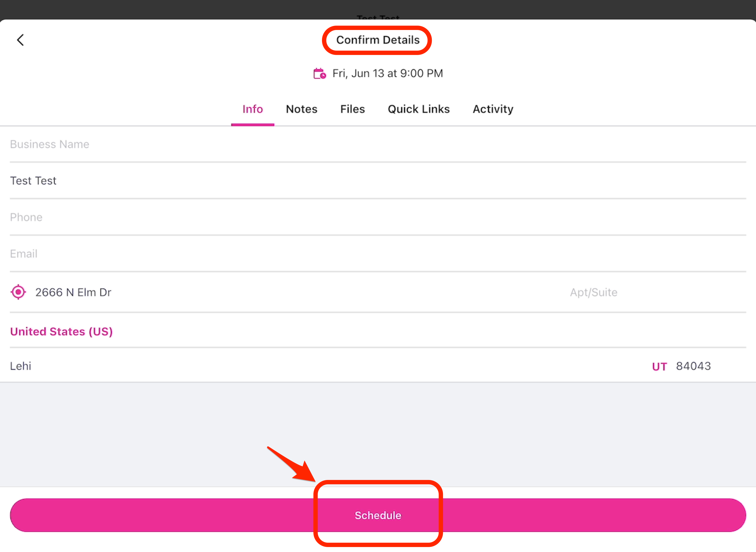The height and width of the screenshot is (552, 756).
Task: Edit the 84043 zip code field
Action: (x=694, y=366)
